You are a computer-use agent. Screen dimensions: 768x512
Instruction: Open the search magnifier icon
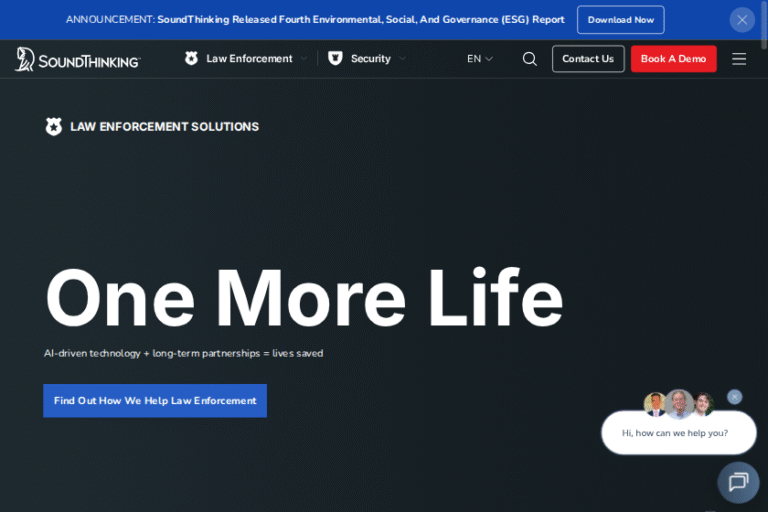(x=530, y=59)
